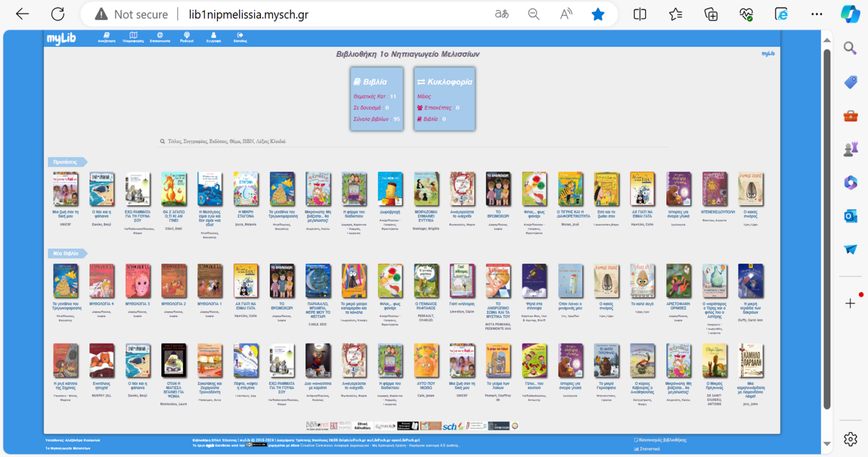Open the Βιβλία statistics card
The height and width of the screenshot is (457, 868).
[x=376, y=99]
